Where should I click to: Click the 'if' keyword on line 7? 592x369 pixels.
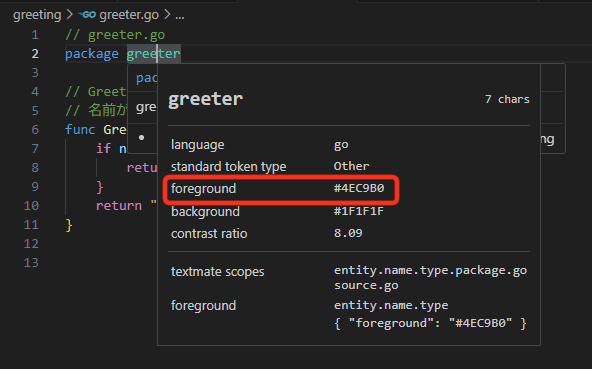[x=103, y=148]
